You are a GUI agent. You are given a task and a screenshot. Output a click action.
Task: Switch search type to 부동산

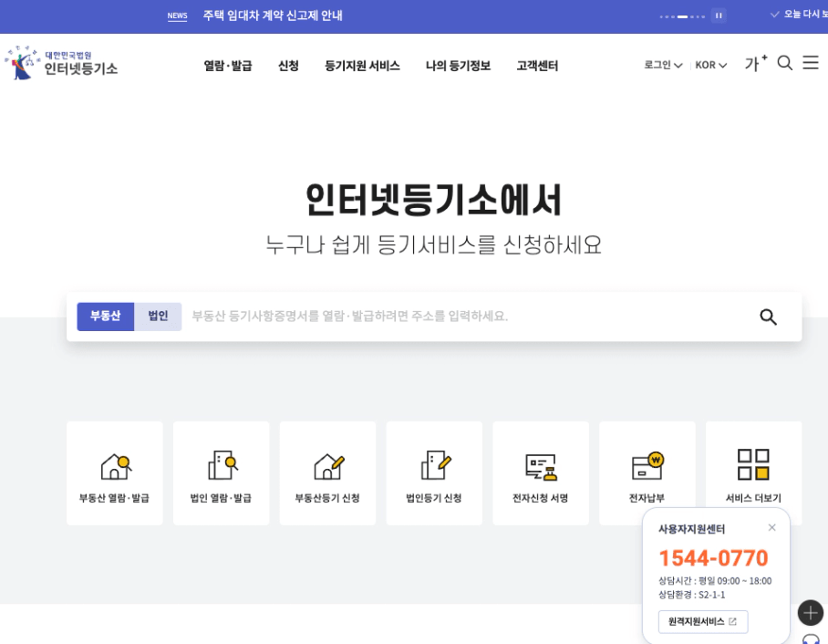[x=105, y=317]
